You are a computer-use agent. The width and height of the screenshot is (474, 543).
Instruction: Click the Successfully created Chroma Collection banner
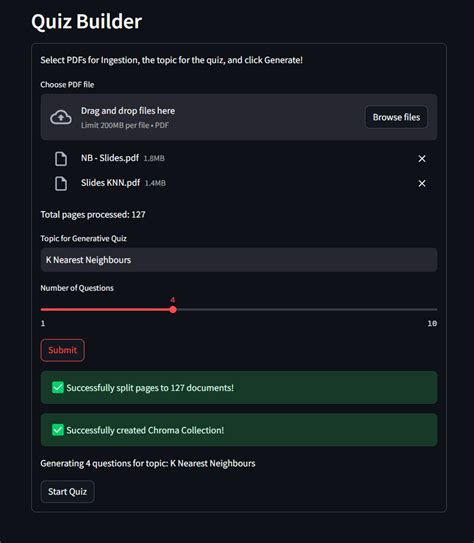coord(239,430)
